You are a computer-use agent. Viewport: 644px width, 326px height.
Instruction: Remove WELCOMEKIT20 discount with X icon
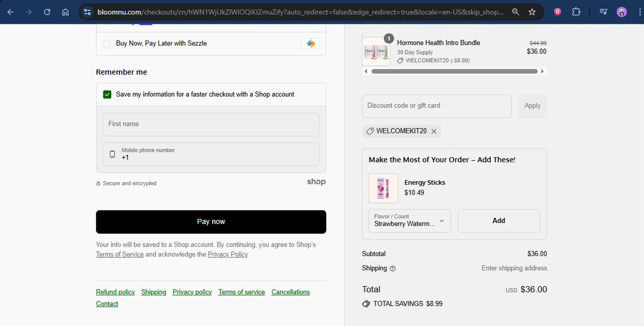pos(434,131)
